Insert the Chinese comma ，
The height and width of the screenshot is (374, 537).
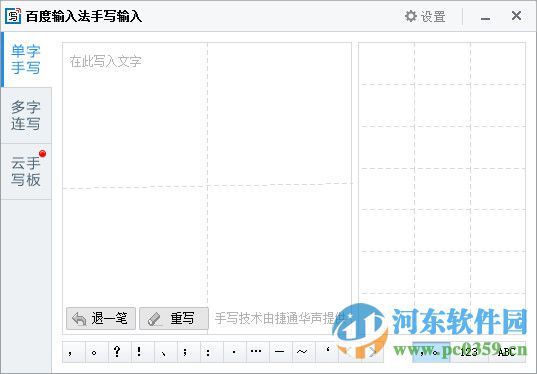(x=74, y=352)
